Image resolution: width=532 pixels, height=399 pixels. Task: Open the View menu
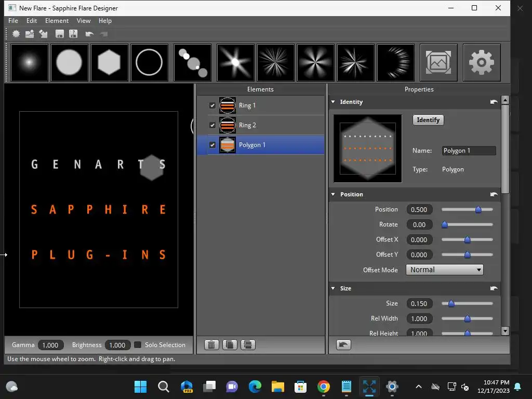coord(84,21)
